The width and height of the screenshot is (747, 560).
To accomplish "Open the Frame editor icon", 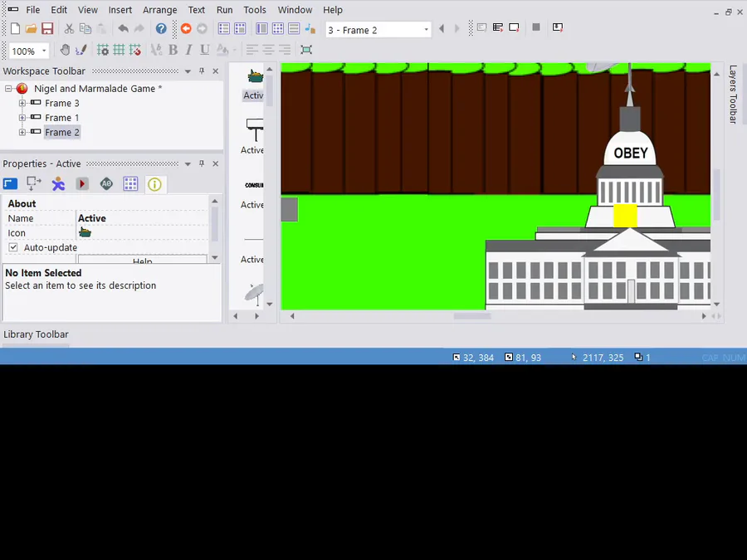I will [x=240, y=28].
